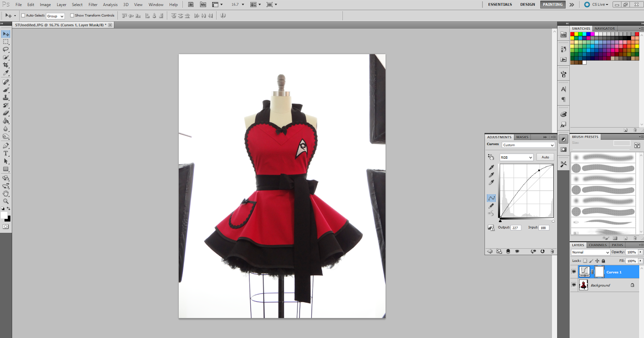Viewport: 644px width, 338px height.
Task: Choose the draw-curve pencil in Curves
Action: 491,206
